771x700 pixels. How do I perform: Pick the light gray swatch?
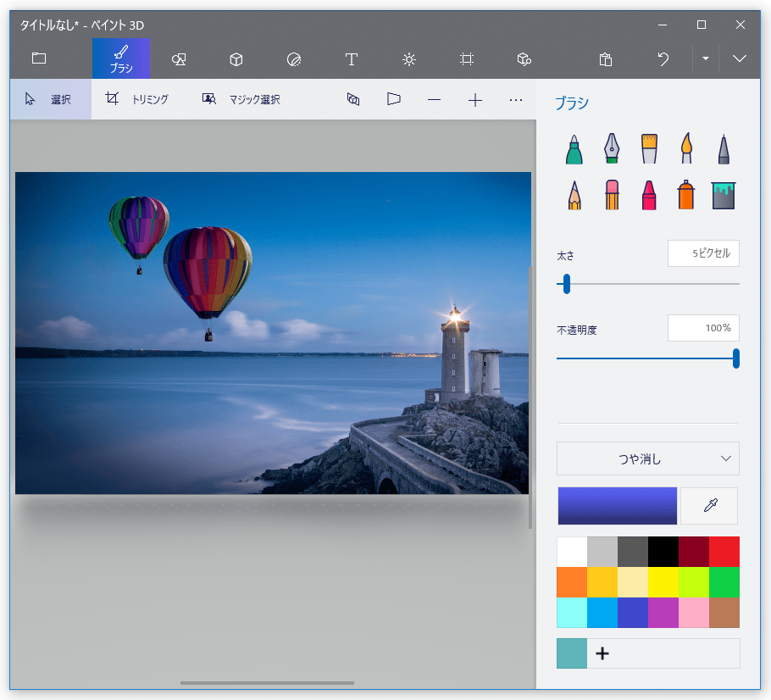602,552
